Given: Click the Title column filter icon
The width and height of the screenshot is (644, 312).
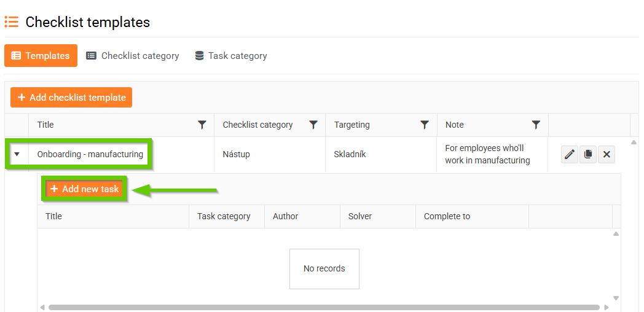Looking at the screenshot, I should 202,125.
